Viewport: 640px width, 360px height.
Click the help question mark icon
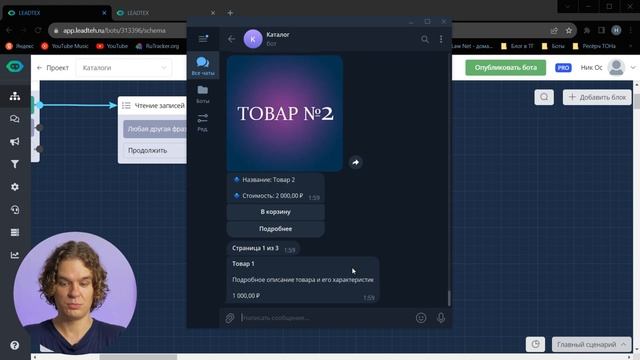(x=15, y=345)
